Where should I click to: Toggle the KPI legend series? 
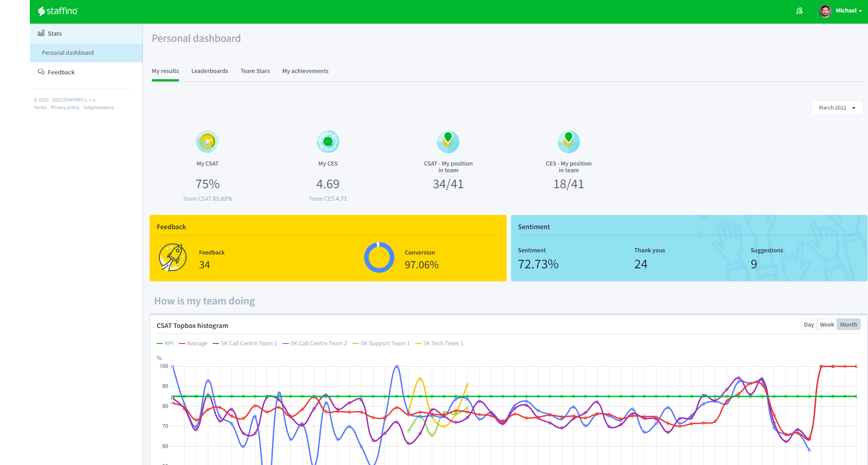[x=165, y=344]
